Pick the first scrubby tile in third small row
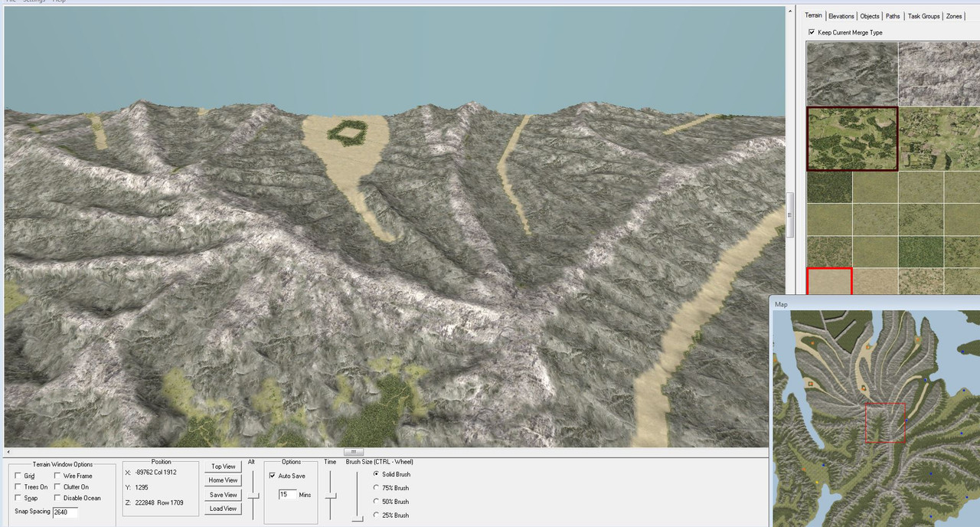Screen dimensions: 980x527 point(829,251)
